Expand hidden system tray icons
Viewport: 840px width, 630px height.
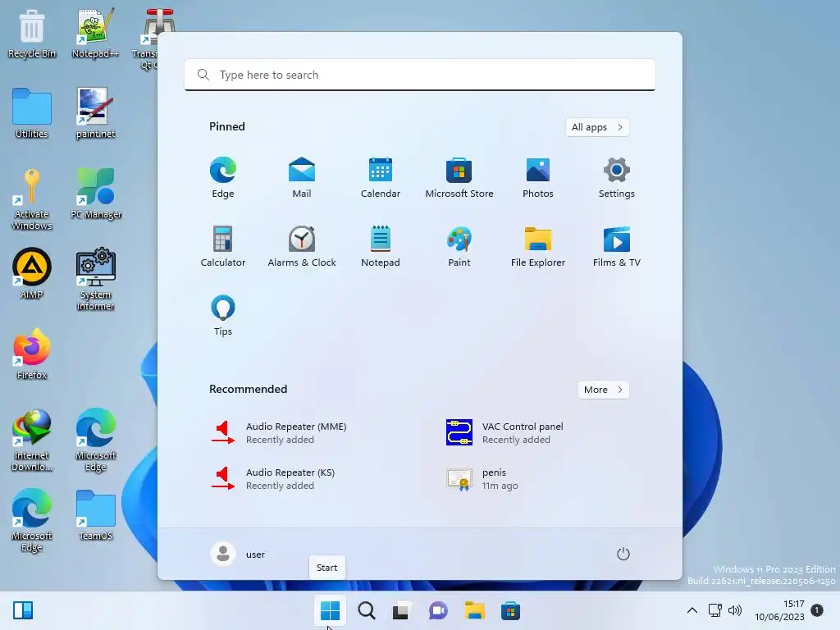(692, 610)
